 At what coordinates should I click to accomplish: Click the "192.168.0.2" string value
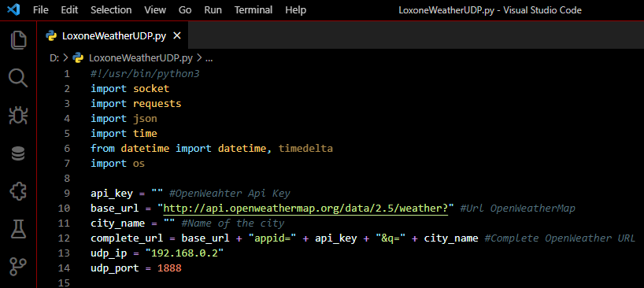pyautogui.click(x=184, y=253)
